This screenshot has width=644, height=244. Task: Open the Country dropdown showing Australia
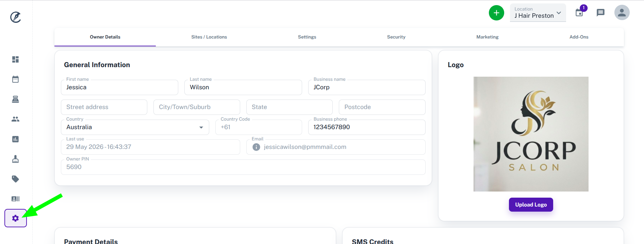pos(135,127)
